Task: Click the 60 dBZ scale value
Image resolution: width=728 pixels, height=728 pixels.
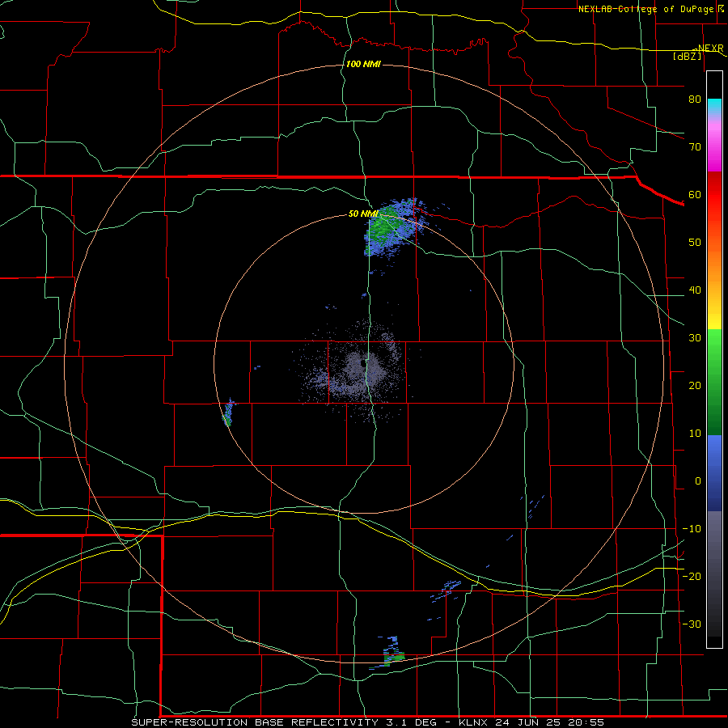Action: [x=695, y=194]
